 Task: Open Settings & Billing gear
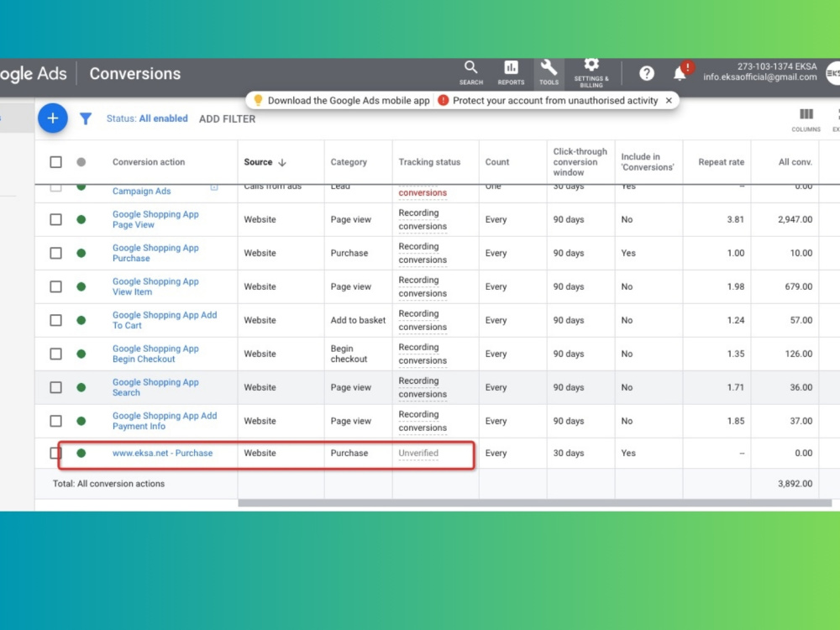(591, 73)
